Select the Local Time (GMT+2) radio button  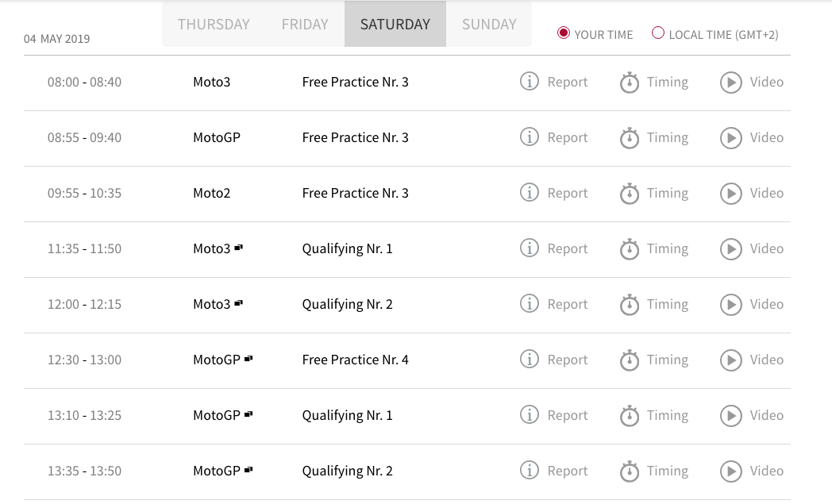[x=657, y=33]
